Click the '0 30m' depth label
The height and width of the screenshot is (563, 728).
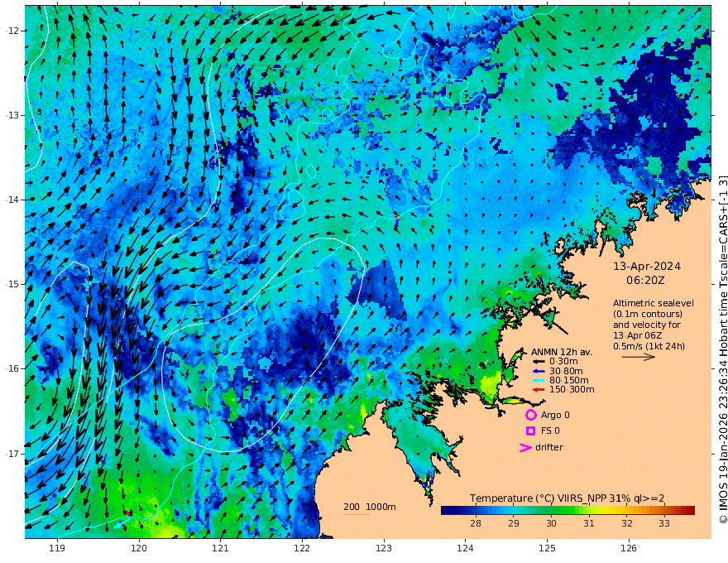point(563,362)
